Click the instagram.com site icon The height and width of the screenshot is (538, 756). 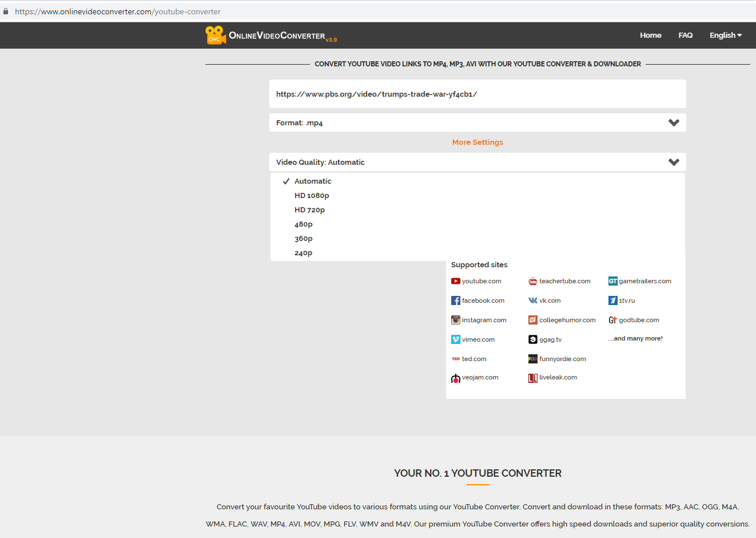click(456, 320)
